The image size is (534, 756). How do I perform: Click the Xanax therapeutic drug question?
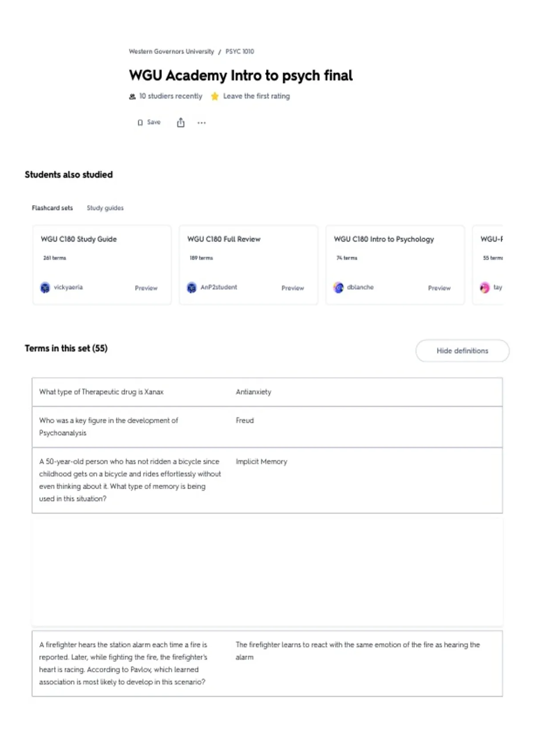(x=101, y=392)
